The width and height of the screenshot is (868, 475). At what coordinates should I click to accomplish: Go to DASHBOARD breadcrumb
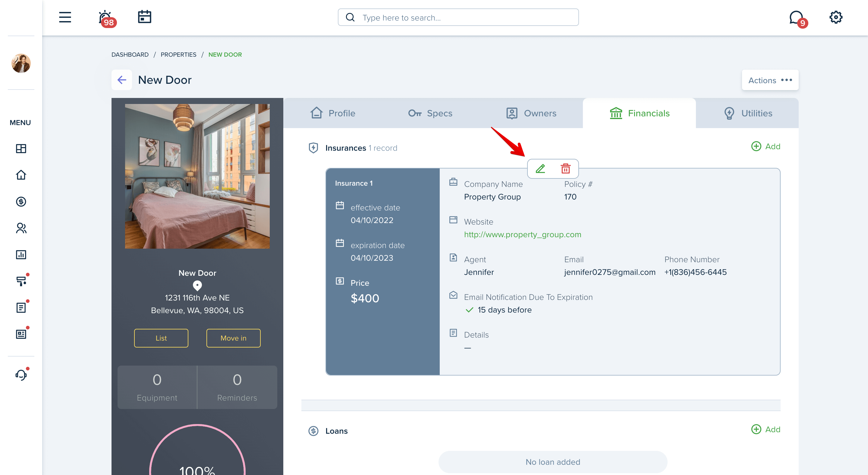130,55
